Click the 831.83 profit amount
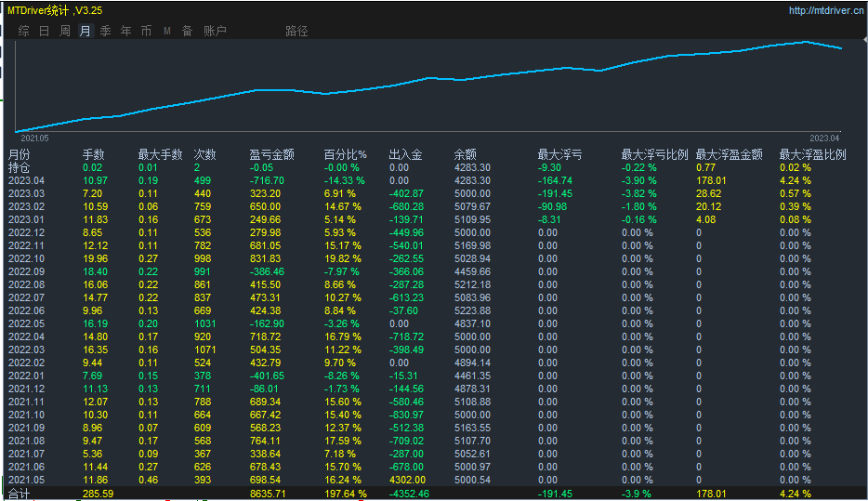Viewport: 868px width, 501px height. click(x=265, y=258)
